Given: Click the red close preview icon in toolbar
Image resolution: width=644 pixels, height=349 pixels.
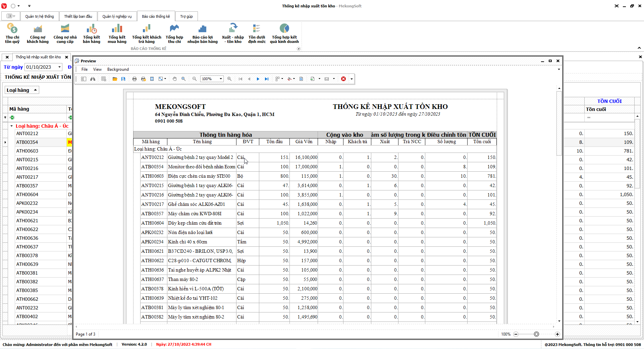Looking at the screenshot, I should pyautogui.click(x=343, y=79).
